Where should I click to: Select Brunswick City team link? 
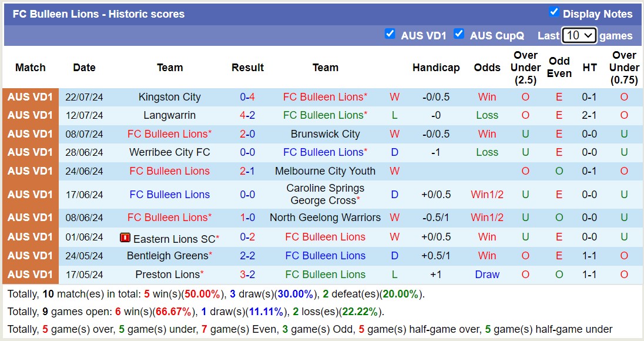[x=325, y=133]
